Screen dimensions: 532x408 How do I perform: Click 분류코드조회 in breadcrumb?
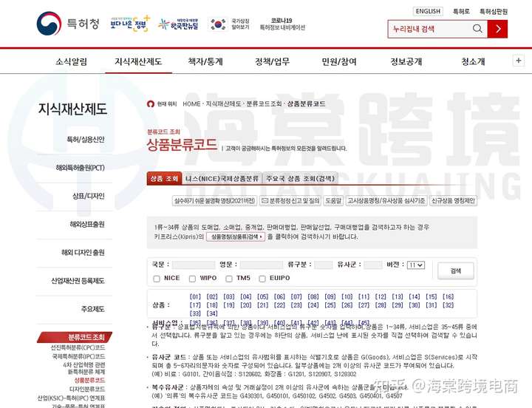[264, 104]
